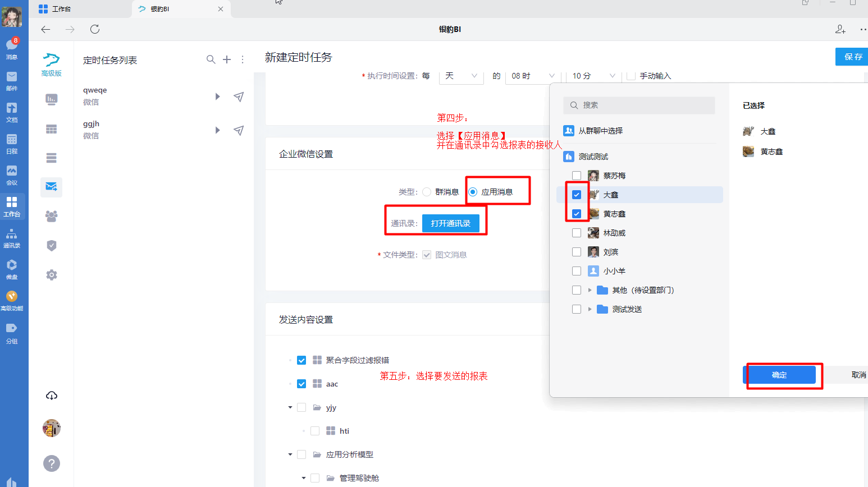Expand the yjy folder tree item
This screenshot has width=868, height=487.
(x=290, y=407)
